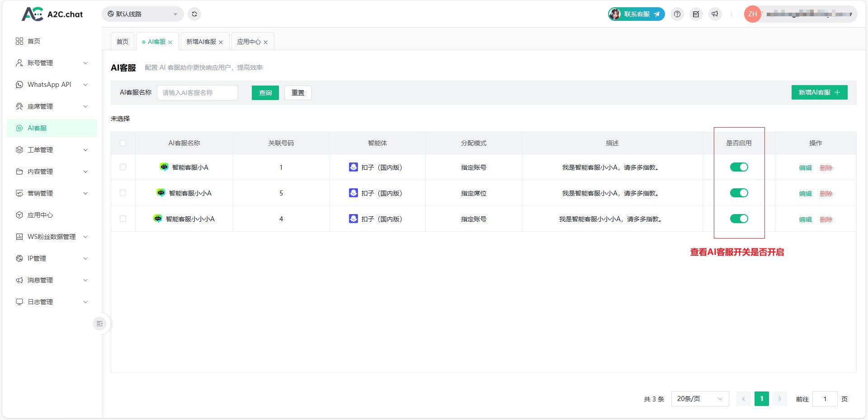
Task: Toggle the 智能客服小小小A enable switch off
Action: coord(739,219)
